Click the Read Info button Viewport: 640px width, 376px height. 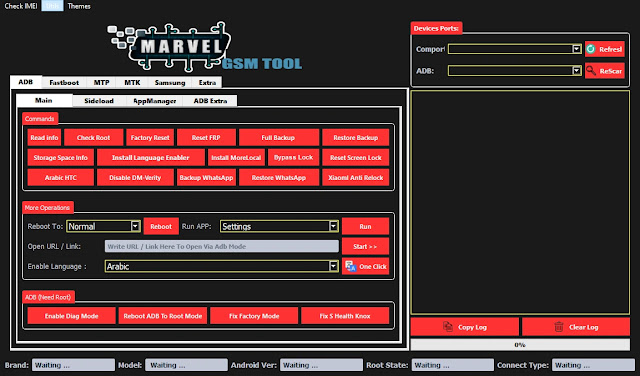point(44,138)
